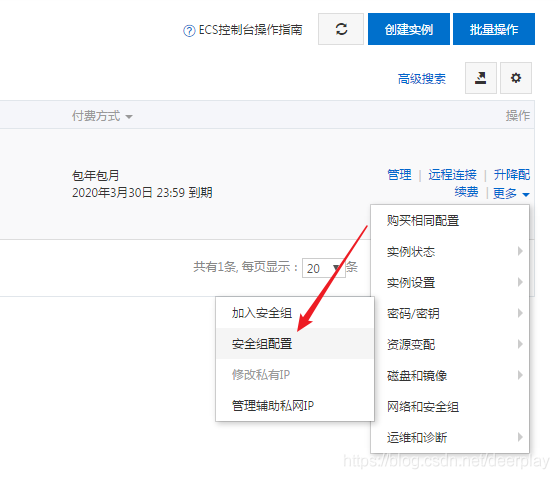The width and height of the screenshot is (559, 479).
Task: Click the refresh icon button
Action: 341,29
